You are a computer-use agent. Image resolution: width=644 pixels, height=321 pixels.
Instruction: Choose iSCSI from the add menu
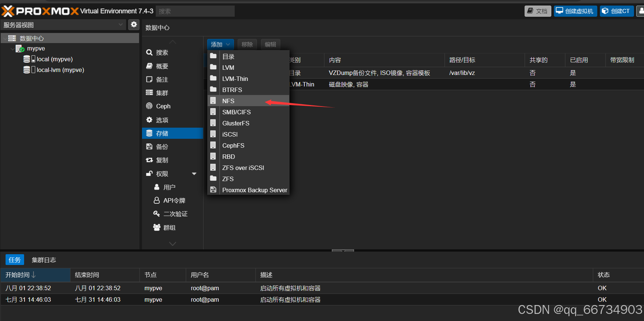pyautogui.click(x=248, y=134)
